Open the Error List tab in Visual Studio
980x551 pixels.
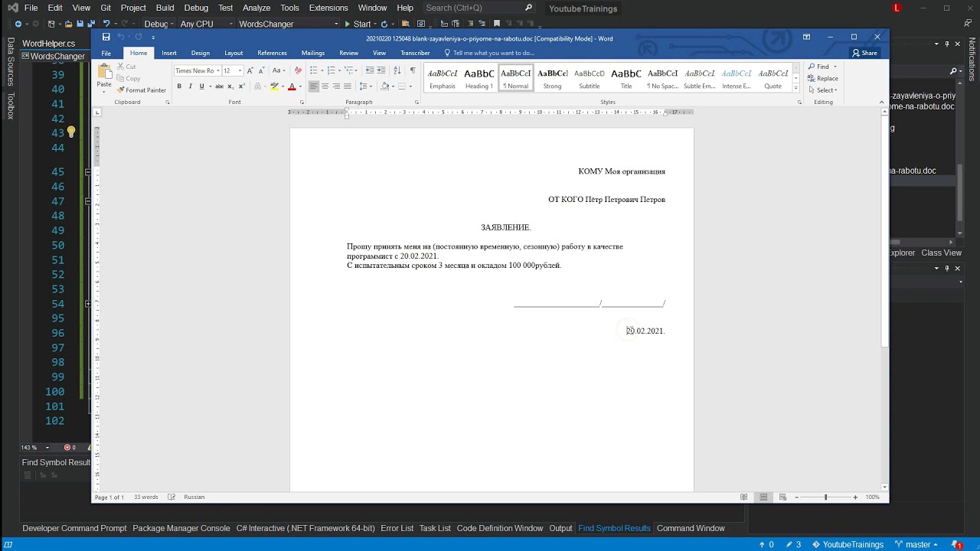pos(397,528)
